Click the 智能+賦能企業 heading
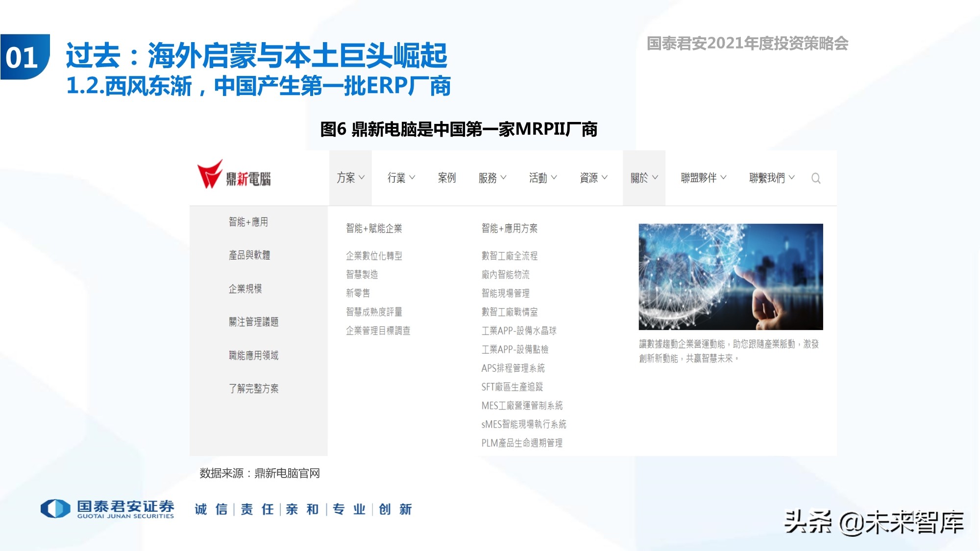Image resolution: width=980 pixels, height=551 pixels. pos(374,228)
